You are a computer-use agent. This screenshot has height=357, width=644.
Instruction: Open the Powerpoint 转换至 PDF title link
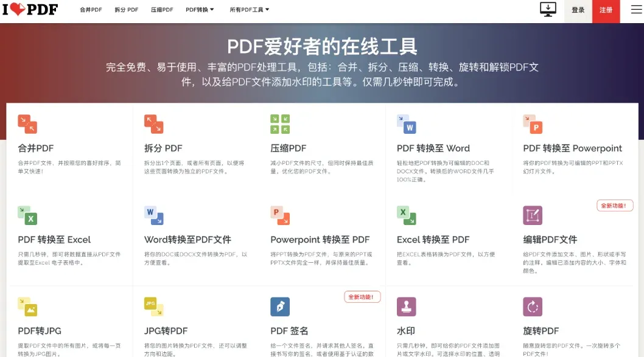(x=320, y=240)
